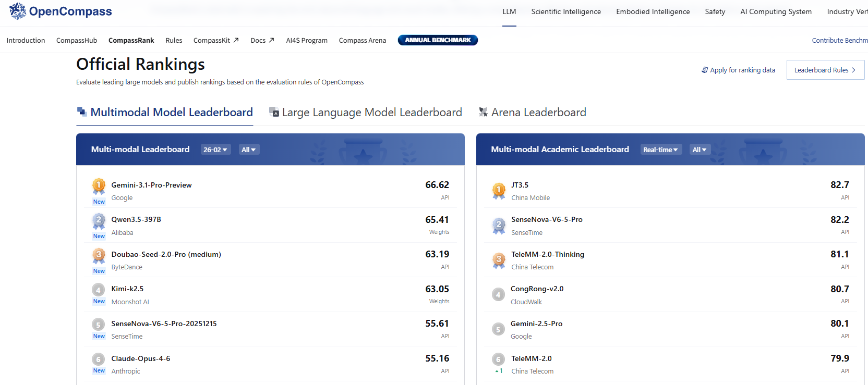Click the rank up 1 indicator under TeleMM-2.0
The height and width of the screenshot is (385, 868).
coord(499,371)
